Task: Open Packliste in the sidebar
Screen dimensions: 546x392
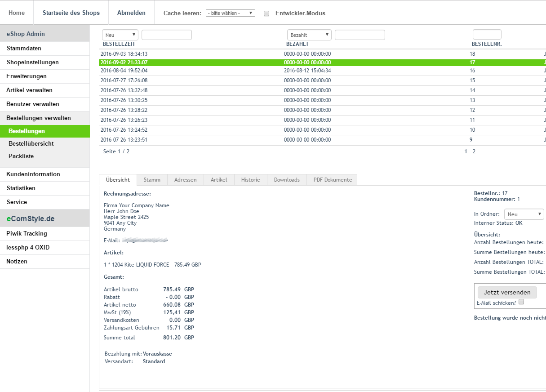Action: [45, 156]
